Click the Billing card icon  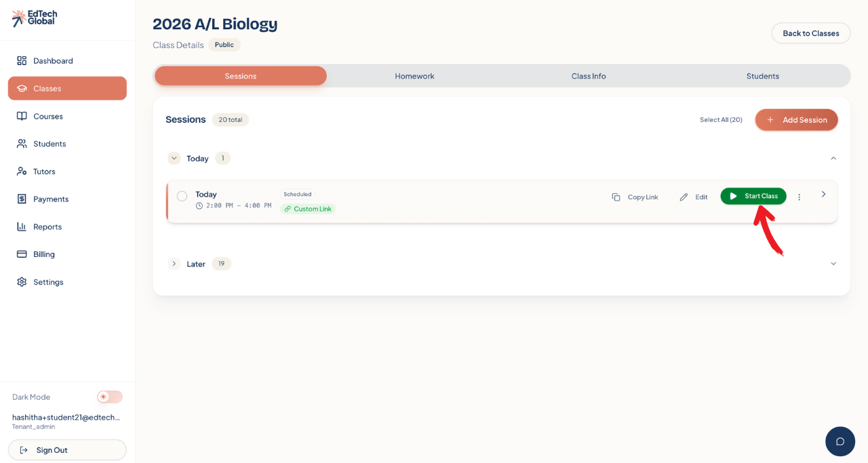(x=22, y=254)
